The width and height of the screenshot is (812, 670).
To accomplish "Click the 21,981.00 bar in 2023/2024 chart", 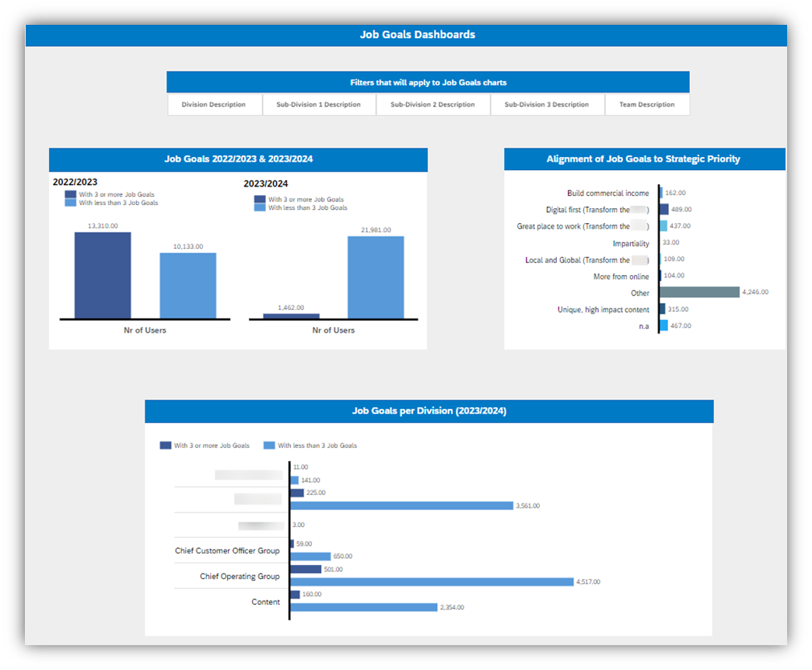I will [376, 277].
